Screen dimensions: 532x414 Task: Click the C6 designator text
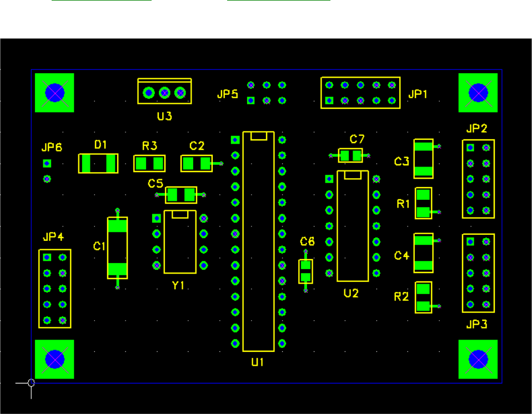(x=308, y=241)
